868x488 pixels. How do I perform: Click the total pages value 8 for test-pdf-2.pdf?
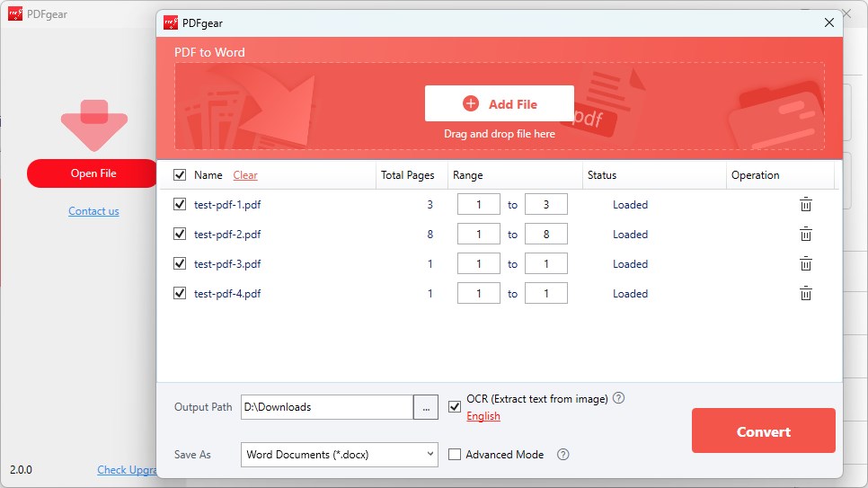coord(430,235)
